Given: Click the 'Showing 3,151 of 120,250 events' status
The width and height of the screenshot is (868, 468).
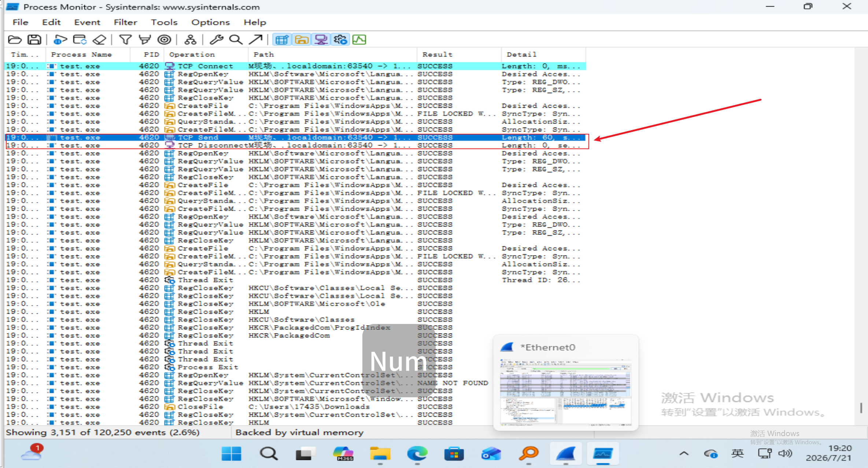Looking at the screenshot, I should coord(103,432).
